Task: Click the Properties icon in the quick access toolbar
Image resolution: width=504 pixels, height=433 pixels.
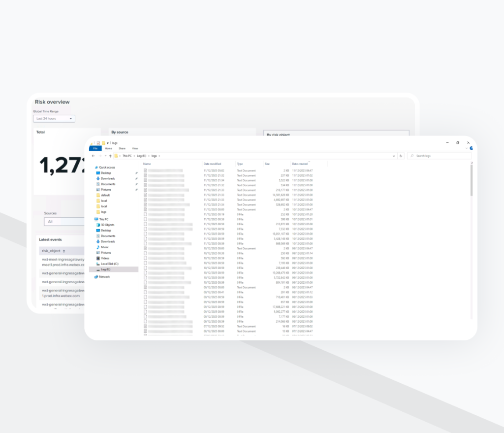Action: point(98,143)
